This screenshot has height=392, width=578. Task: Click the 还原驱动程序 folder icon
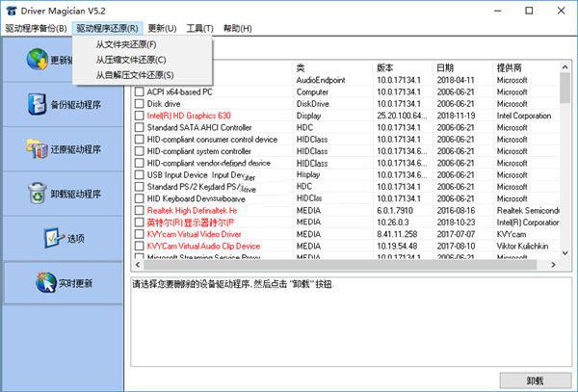coord(37,148)
